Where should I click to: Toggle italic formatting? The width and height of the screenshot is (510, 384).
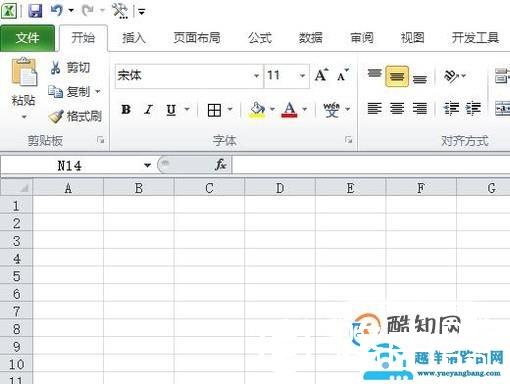click(x=149, y=109)
